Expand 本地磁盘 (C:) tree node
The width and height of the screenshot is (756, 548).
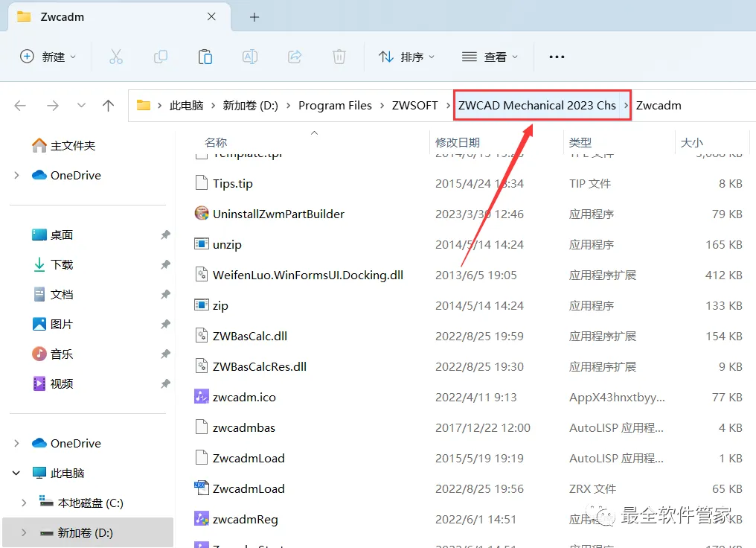24,503
